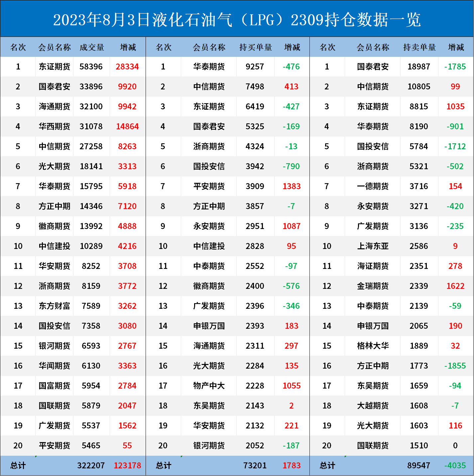Select short position '1603' for 光大期货
This screenshot has width=474, height=476.
[419, 426]
